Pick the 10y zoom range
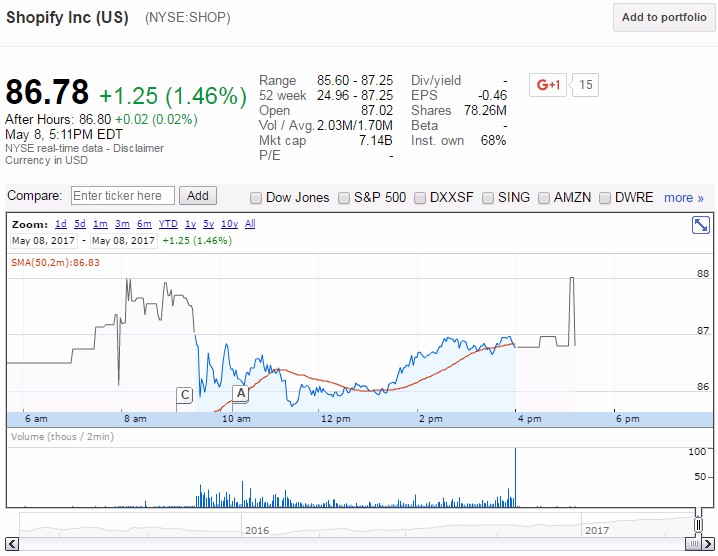The image size is (718, 556). 229,224
